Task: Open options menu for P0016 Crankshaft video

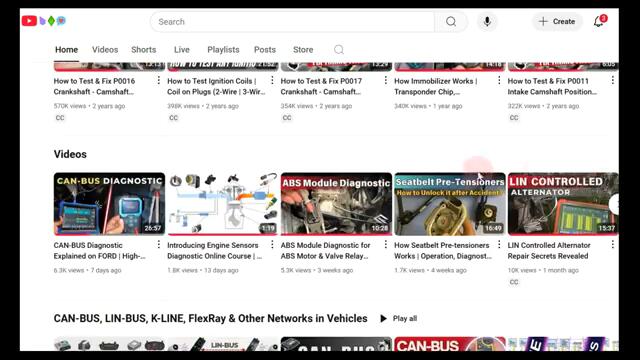Action: [x=159, y=81]
